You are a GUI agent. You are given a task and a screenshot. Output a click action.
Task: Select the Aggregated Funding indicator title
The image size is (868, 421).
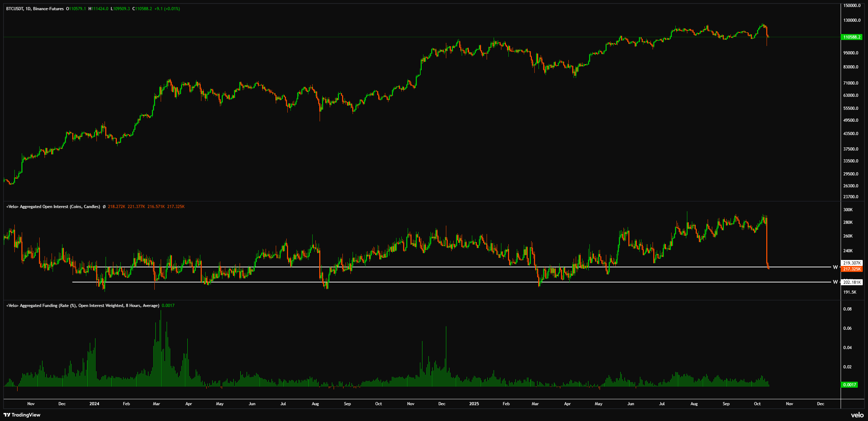point(82,306)
